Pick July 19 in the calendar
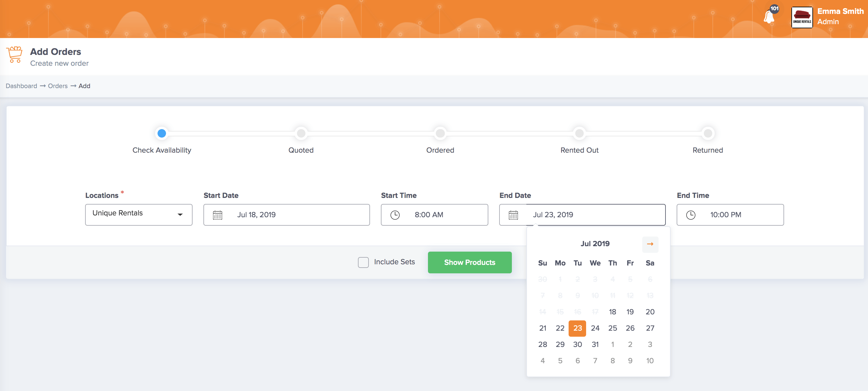This screenshot has width=868, height=391. 630,312
